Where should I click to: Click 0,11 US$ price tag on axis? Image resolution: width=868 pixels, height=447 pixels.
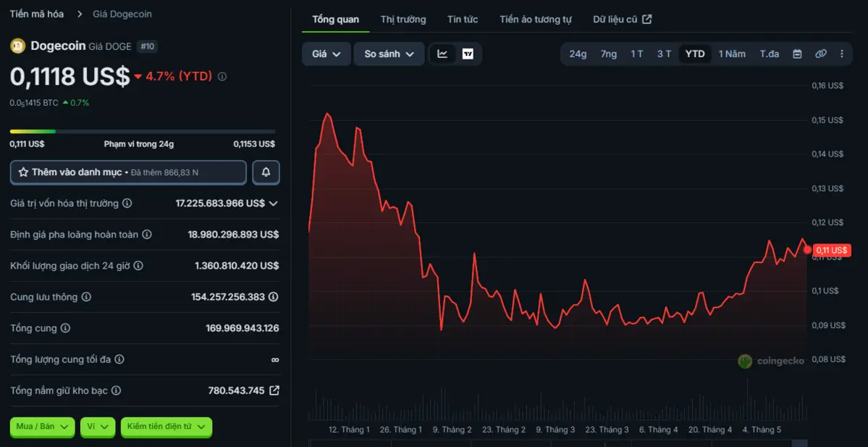coord(832,251)
